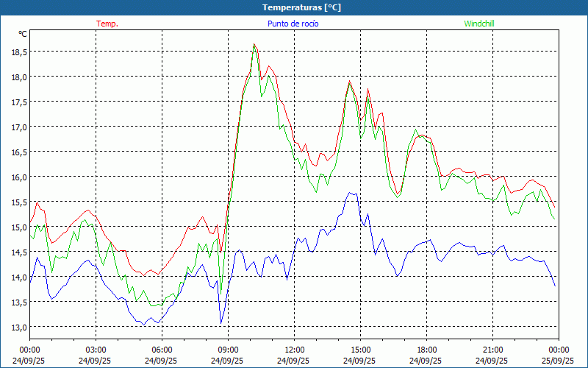
Task: Click the 16,0 y-axis value label
Action: 18,177
